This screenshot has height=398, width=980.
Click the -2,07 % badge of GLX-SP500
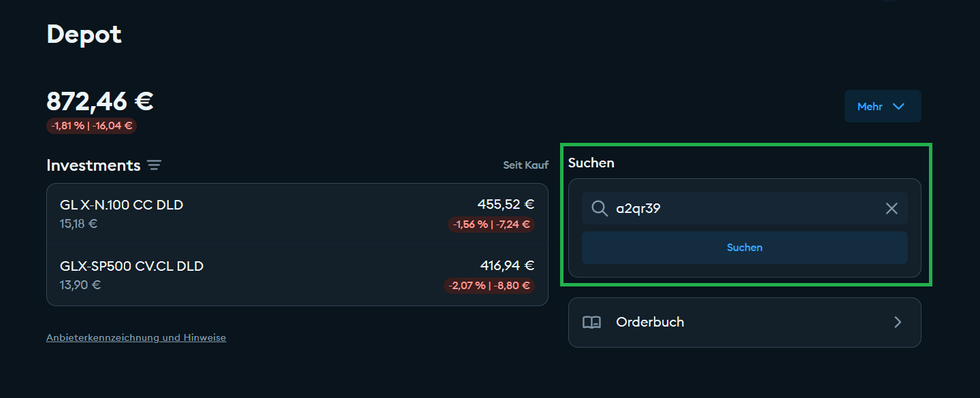tap(489, 286)
